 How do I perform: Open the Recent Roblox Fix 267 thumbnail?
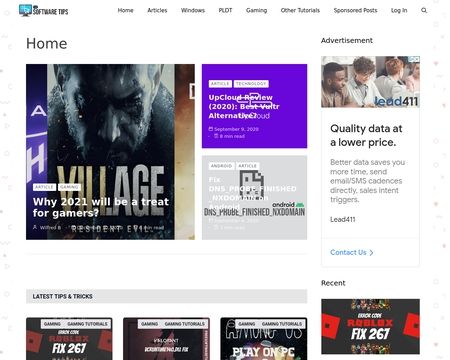370,326
